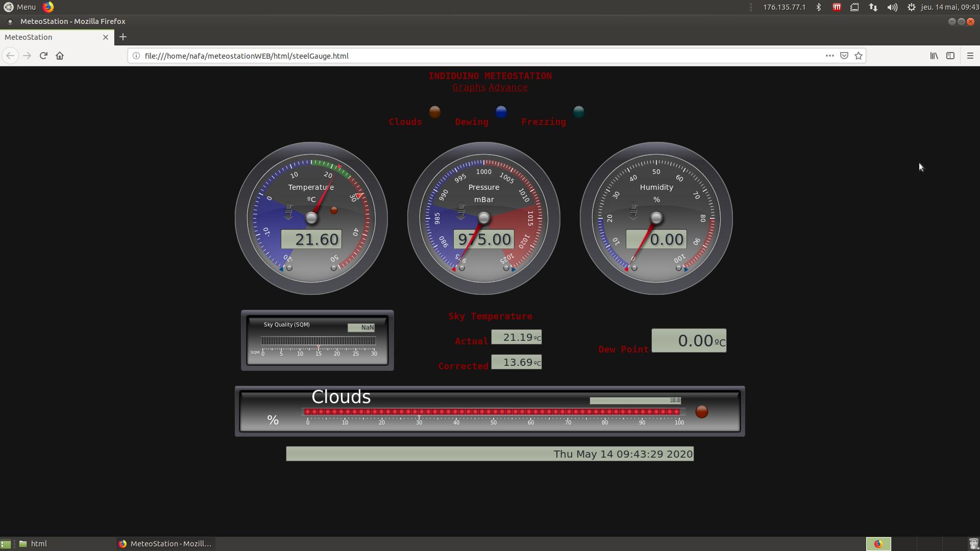Toggle the sidebar view icon

click(x=950, y=56)
